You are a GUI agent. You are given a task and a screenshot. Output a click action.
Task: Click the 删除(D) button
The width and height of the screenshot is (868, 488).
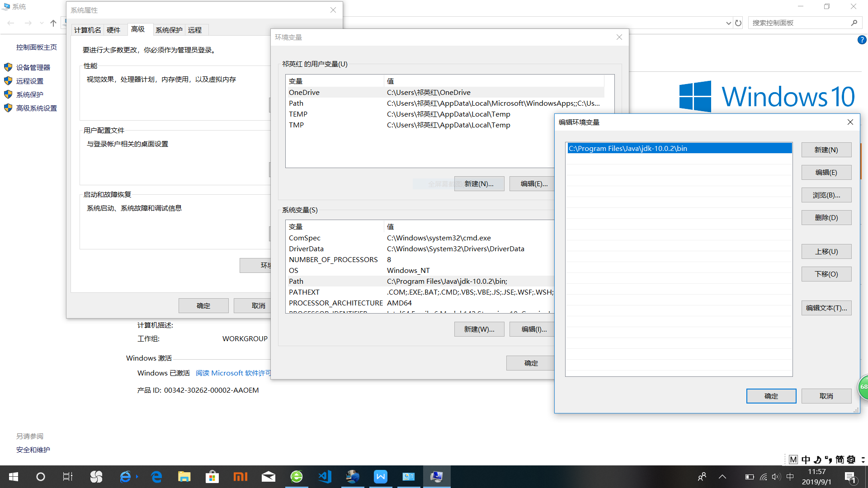(826, 218)
